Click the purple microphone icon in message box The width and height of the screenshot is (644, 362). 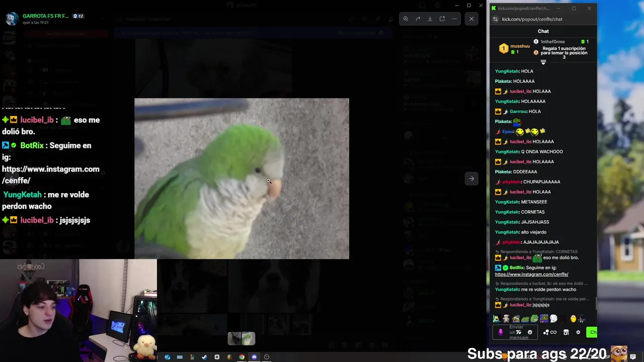coord(500,332)
